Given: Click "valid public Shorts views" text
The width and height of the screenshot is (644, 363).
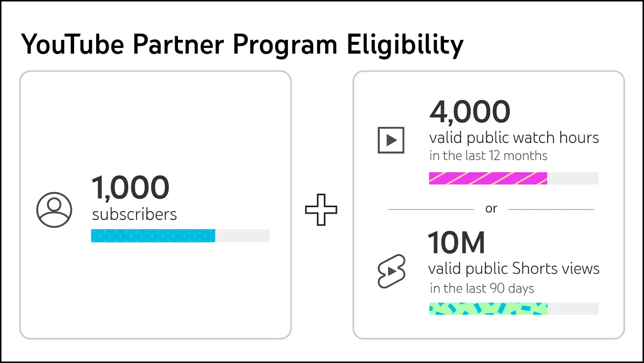Looking at the screenshot, I should point(514,269).
